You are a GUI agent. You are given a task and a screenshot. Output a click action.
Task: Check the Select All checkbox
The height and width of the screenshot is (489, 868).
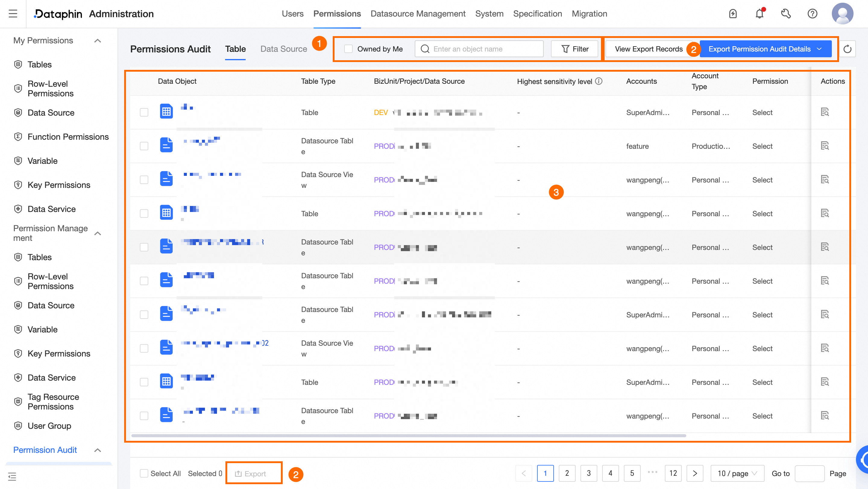[x=144, y=473]
